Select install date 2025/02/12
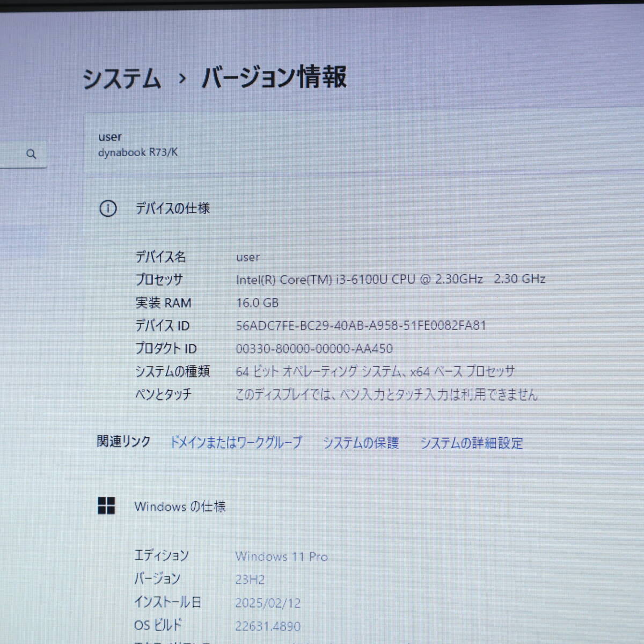 [x=268, y=603]
